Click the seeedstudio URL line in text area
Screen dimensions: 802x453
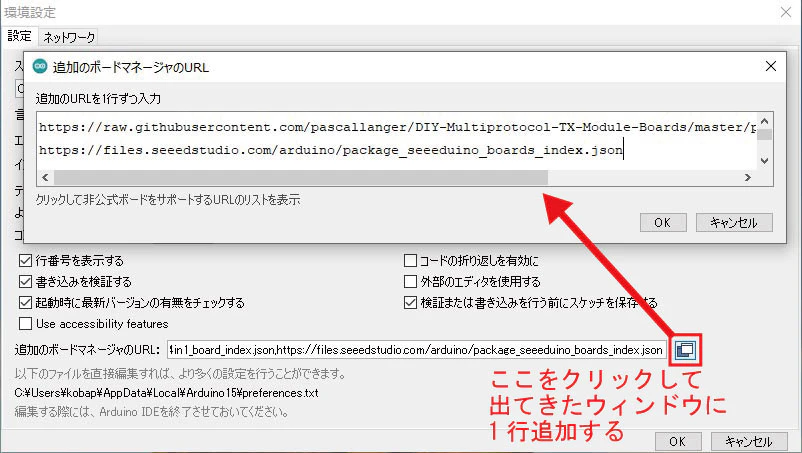tap(331, 150)
